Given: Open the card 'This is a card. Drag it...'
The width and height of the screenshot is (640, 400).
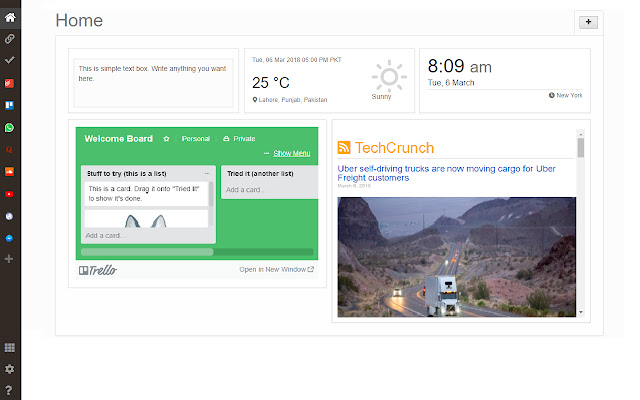Looking at the screenshot, I should [x=146, y=193].
